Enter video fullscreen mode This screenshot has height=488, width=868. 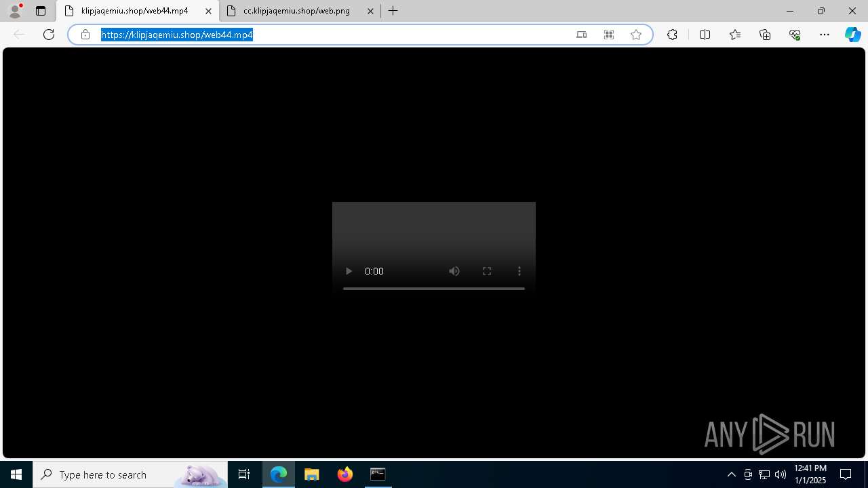tap(487, 271)
